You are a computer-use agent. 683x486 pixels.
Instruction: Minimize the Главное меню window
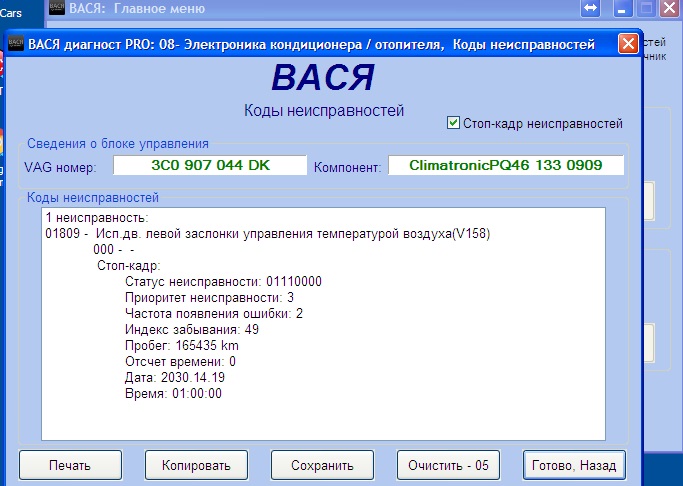tap(623, 8)
